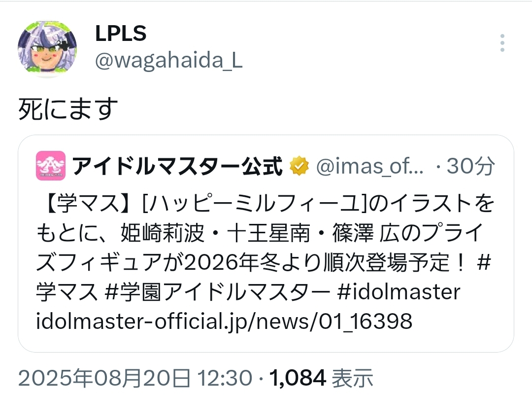Open the アイドルマスター公式 account name

177,166
